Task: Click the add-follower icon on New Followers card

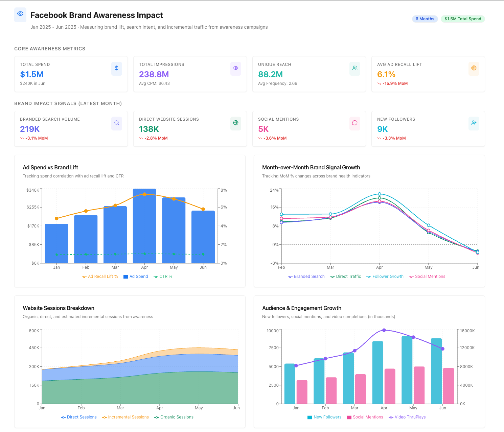Action: (474, 123)
